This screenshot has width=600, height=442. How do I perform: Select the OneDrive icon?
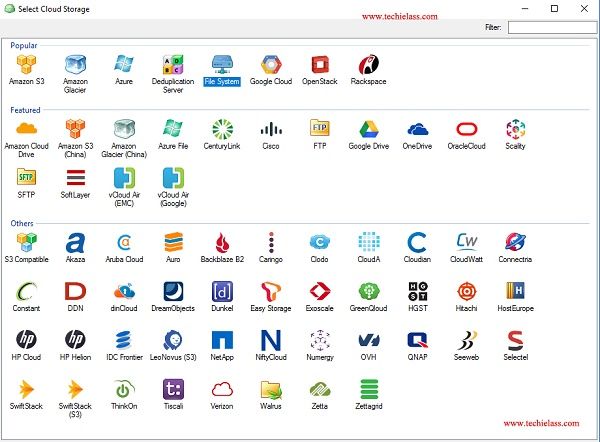click(x=417, y=129)
